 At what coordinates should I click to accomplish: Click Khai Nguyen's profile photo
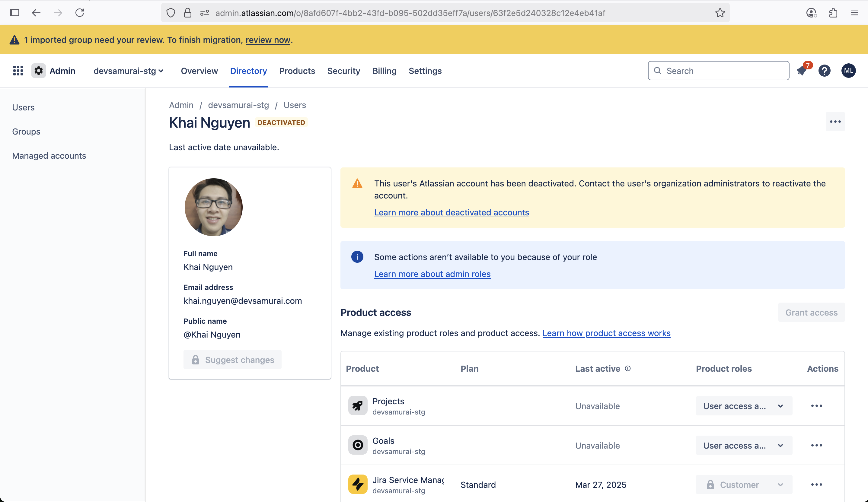[214, 207]
